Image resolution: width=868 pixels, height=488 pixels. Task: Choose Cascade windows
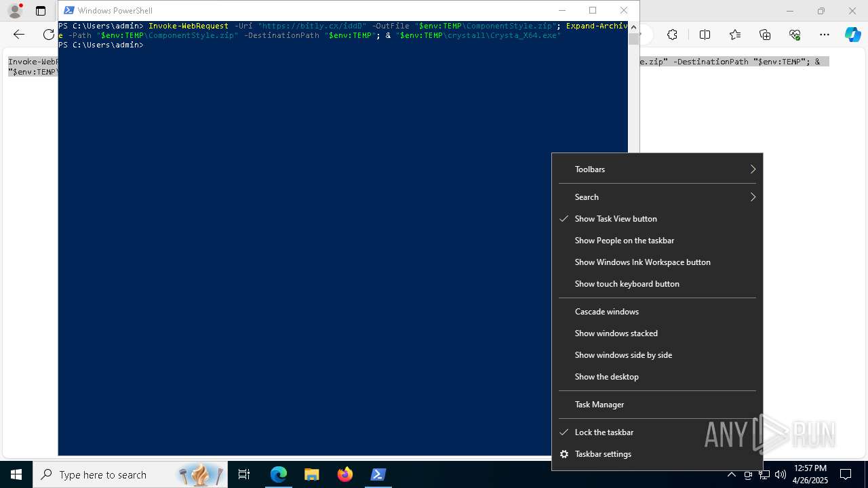pos(657,312)
